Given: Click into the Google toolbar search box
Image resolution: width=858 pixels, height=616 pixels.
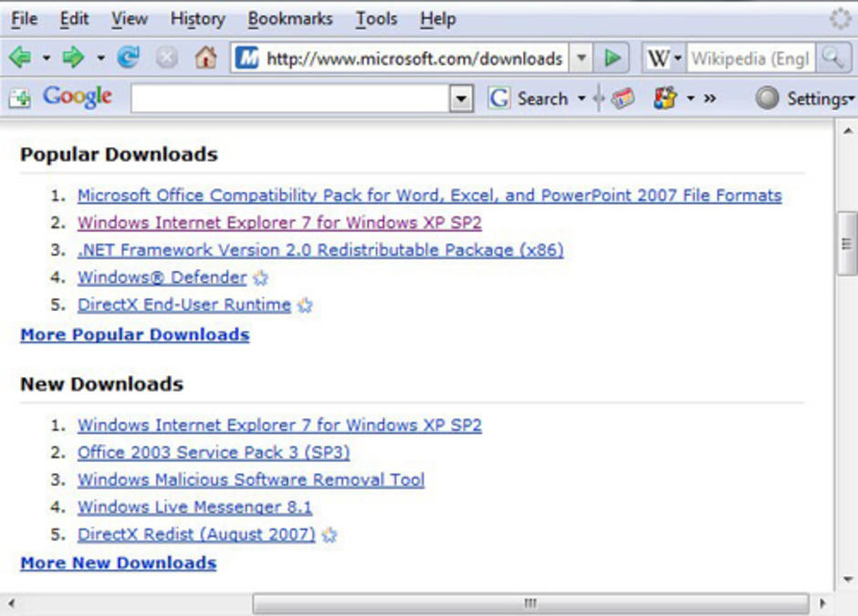Looking at the screenshot, I should [x=290, y=99].
